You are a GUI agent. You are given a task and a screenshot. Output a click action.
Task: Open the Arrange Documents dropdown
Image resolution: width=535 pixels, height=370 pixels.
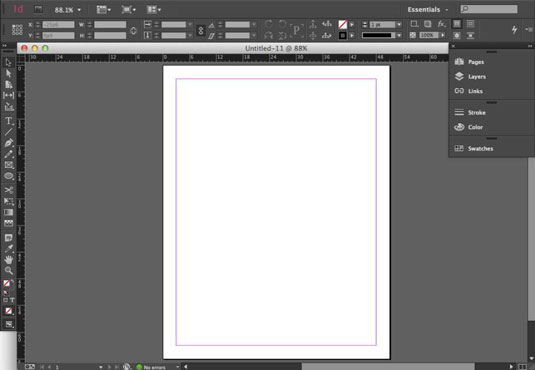click(154, 10)
